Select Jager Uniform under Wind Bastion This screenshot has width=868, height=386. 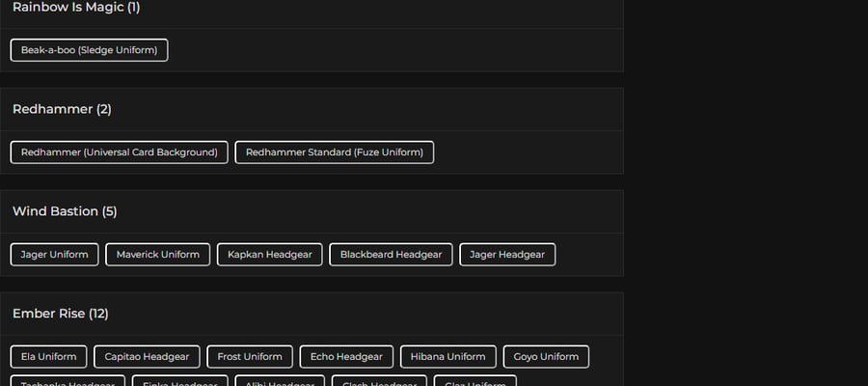[x=54, y=255]
